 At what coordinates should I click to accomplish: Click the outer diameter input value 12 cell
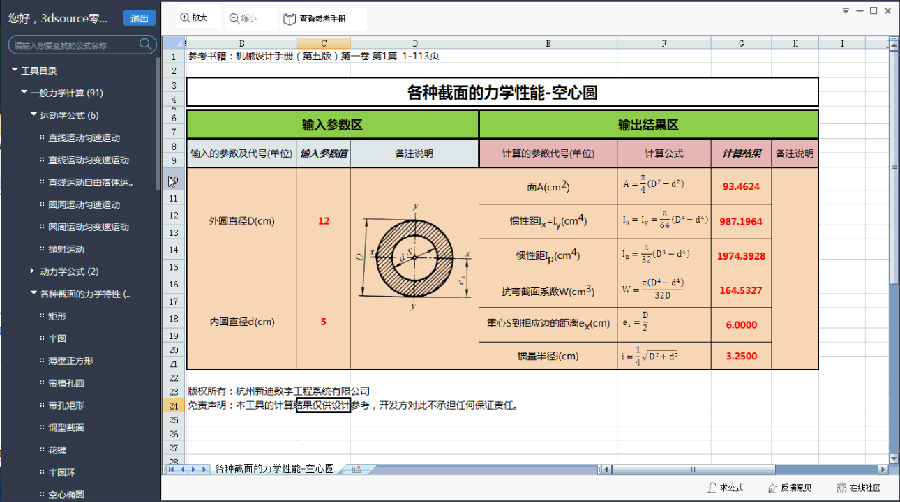point(323,220)
